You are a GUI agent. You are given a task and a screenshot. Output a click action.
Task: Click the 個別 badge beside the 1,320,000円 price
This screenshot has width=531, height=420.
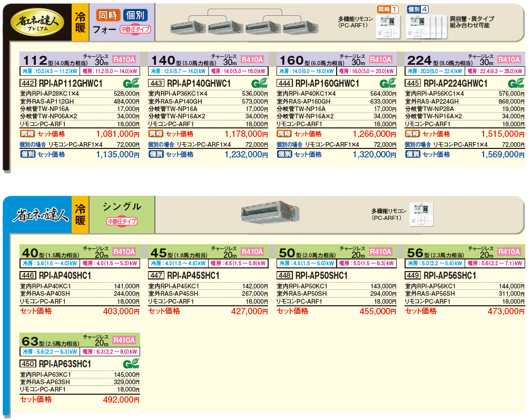(284, 154)
